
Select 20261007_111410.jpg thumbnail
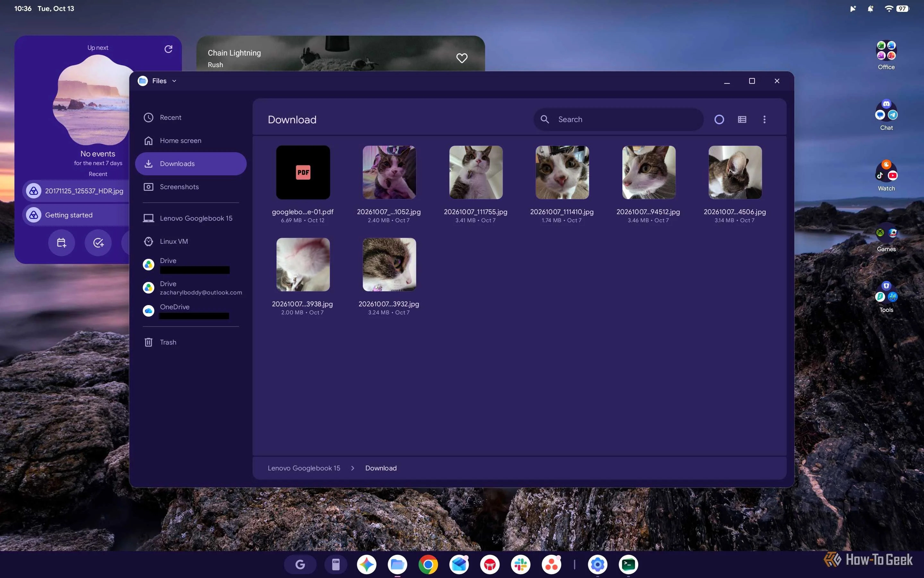click(x=562, y=172)
